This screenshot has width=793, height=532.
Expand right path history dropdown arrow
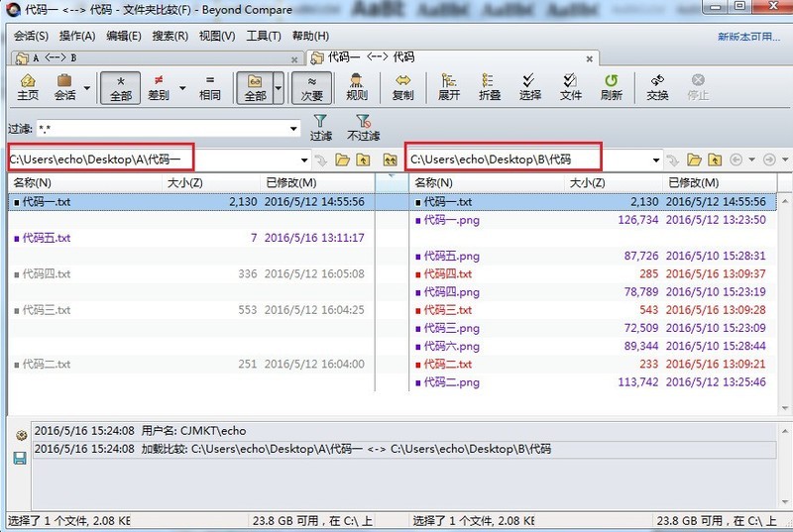coord(656,160)
